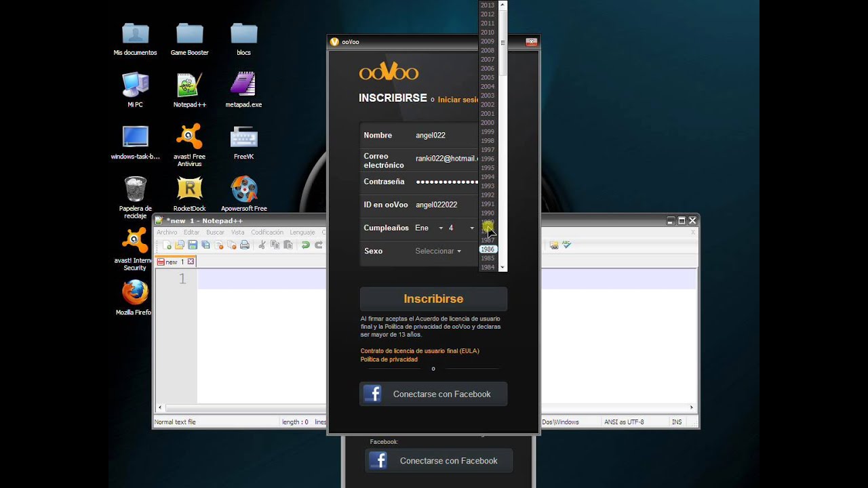
Task: Open the Archivo menu in Notepad++
Action: coord(167,232)
